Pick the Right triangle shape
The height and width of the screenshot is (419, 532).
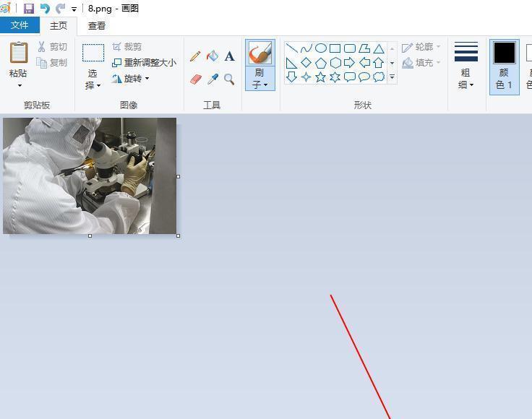tap(291, 63)
